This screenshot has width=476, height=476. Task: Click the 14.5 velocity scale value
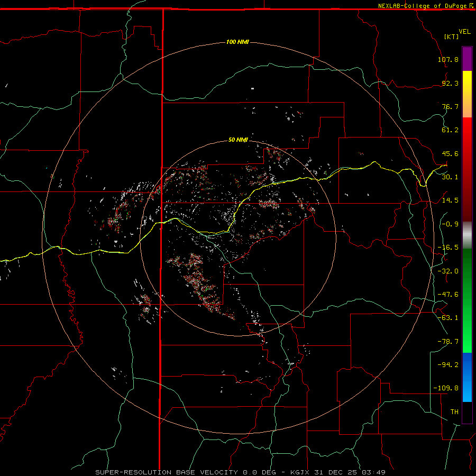point(450,200)
